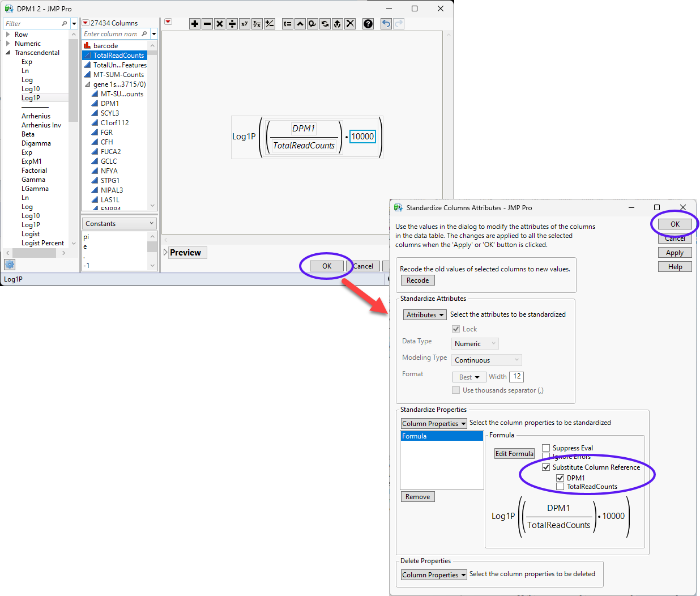The image size is (700, 596).
Task: Click the subtract (minus) operator icon
Action: tap(207, 24)
